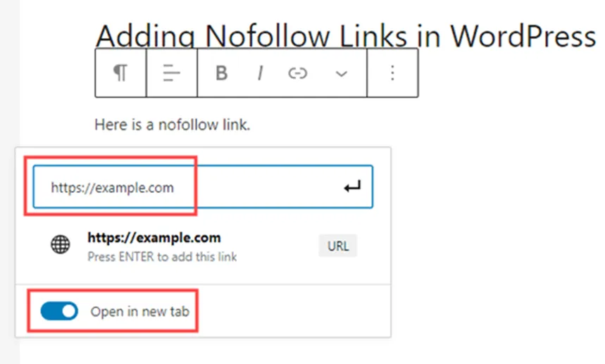Viewport: 605px width, 364px height.
Task: Apply bold formatting to selected text
Action: click(221, 73)
